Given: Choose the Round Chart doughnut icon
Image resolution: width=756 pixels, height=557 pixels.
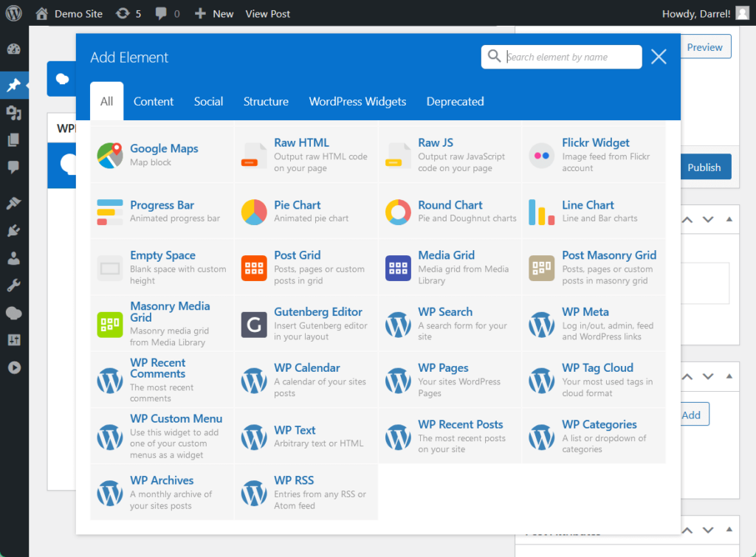Looking at the screenshot, I should (x=398, y=212).
